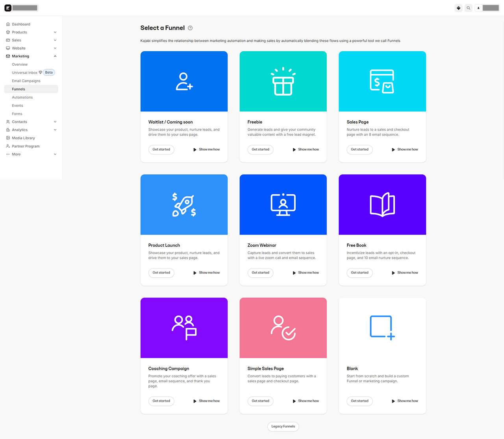Click Show me how on Blank card
This screenshot has width=504, height=439.
pyautogui.click(x=405, y=401)
